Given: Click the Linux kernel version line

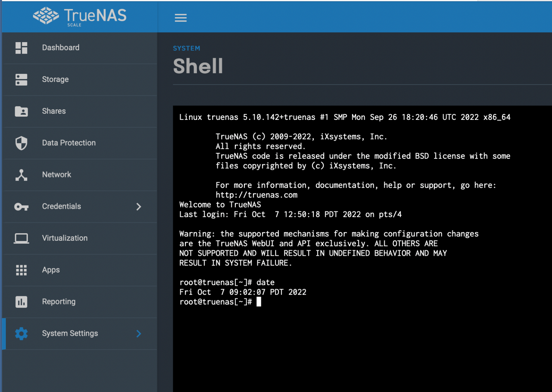Looking at the screenshot, I should (x=345, y=117).
